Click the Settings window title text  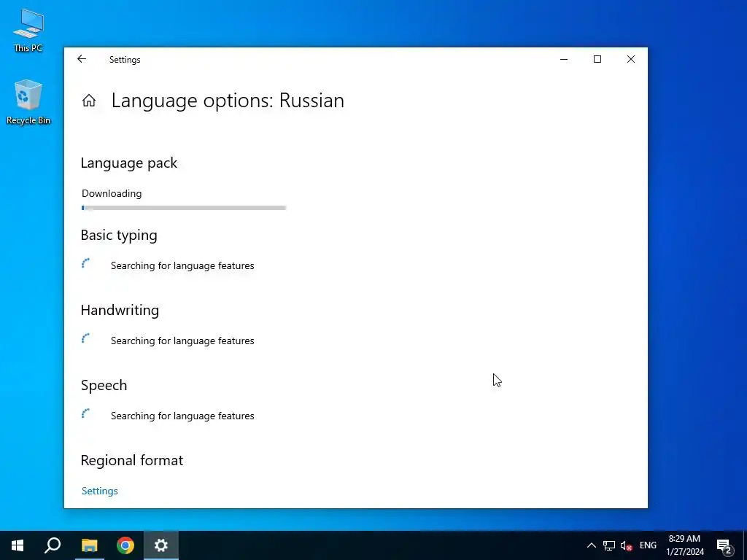click(x=125, y=60)
